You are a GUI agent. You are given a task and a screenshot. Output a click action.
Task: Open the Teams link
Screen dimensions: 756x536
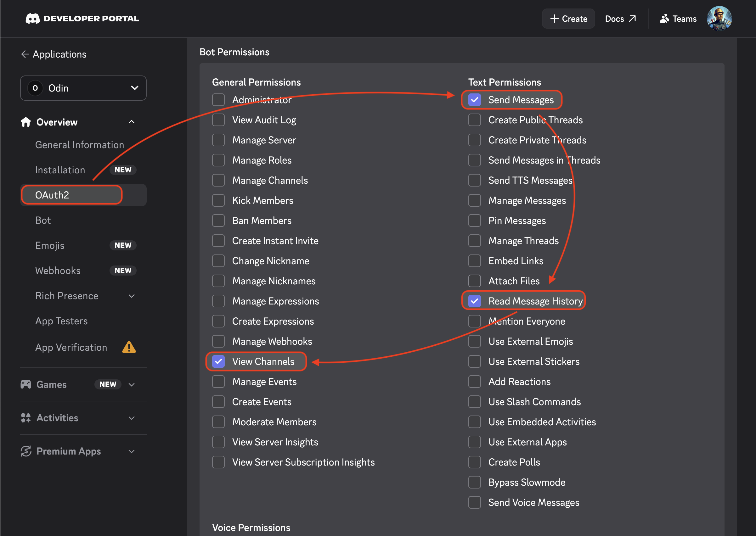[678, 19]
